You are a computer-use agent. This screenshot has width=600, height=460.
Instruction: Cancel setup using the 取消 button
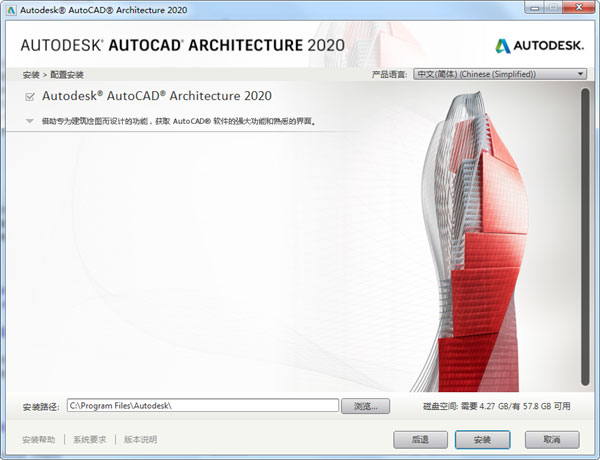(x=552, y=439)
